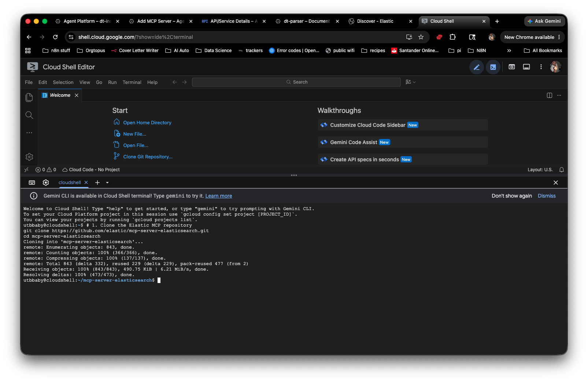
Task: Open terminal keyboard icon
Action: [32, 183]
